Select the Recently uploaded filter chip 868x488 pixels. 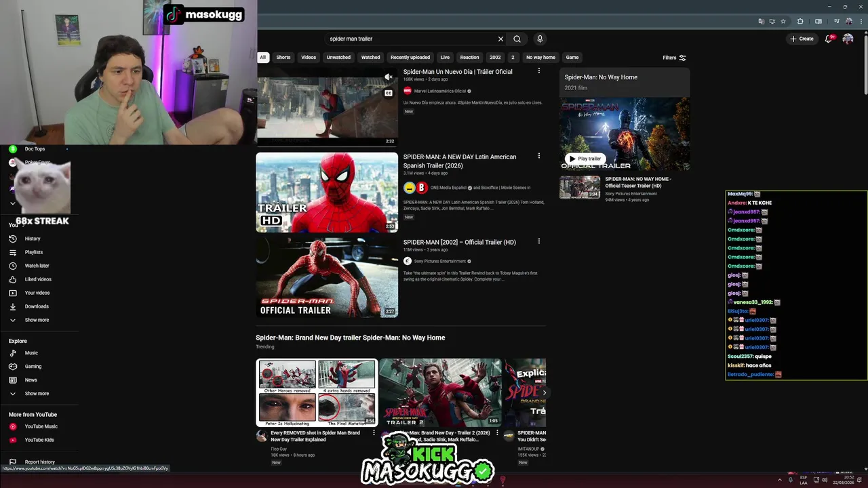click(410, 58)
